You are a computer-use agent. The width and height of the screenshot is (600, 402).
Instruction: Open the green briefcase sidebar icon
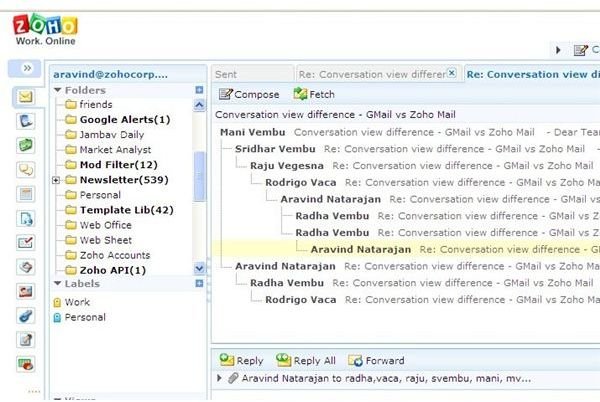tap(25, 145)
